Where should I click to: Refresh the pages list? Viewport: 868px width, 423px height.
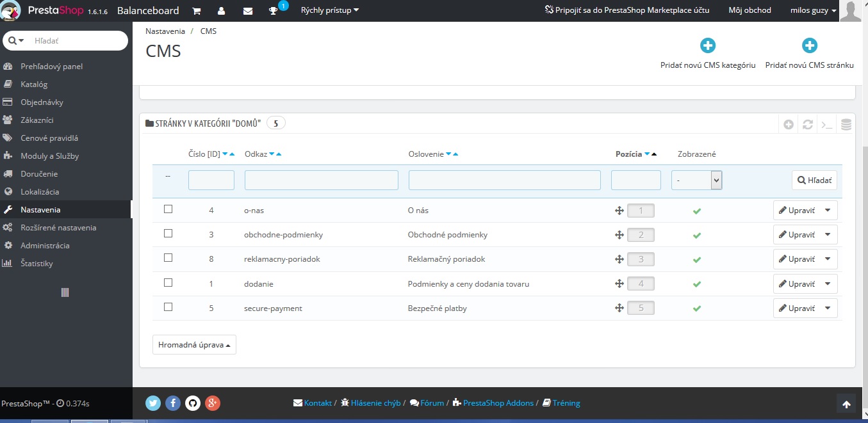tap(808, 125)
